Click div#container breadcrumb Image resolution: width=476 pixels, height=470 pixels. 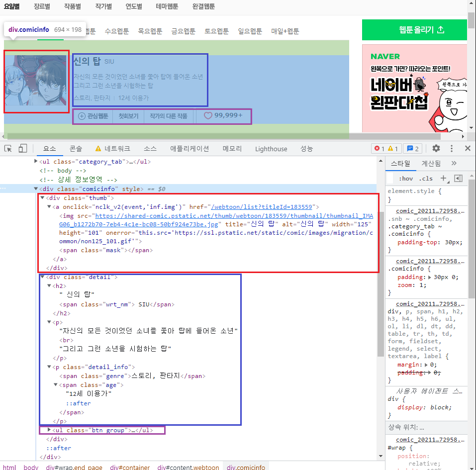(x=130, y=467)
